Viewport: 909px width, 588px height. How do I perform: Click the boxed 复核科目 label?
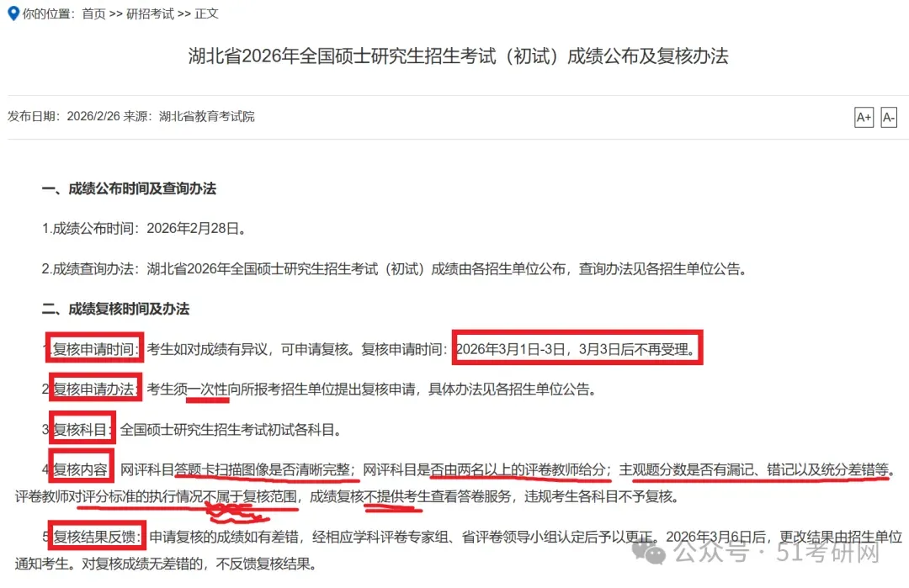(82, 429)
